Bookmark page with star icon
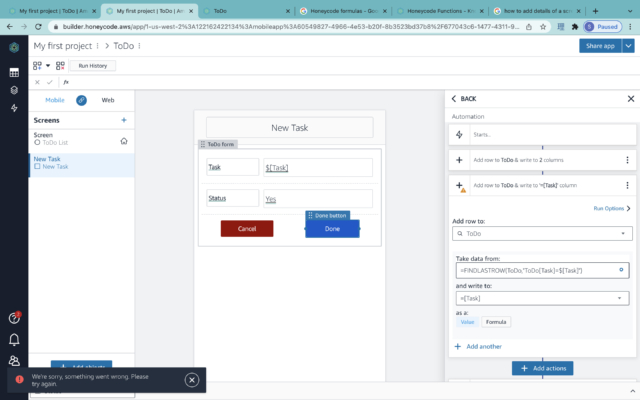 (x=543, y=27)
